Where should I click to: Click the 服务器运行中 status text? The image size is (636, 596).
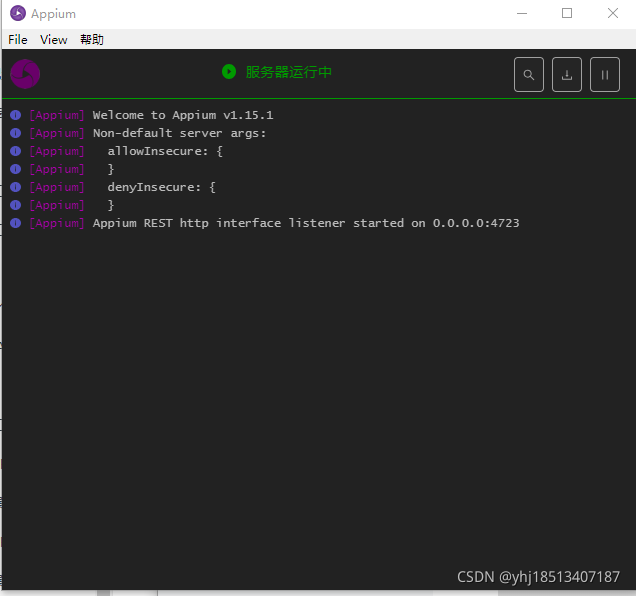[x=288, y=72]
